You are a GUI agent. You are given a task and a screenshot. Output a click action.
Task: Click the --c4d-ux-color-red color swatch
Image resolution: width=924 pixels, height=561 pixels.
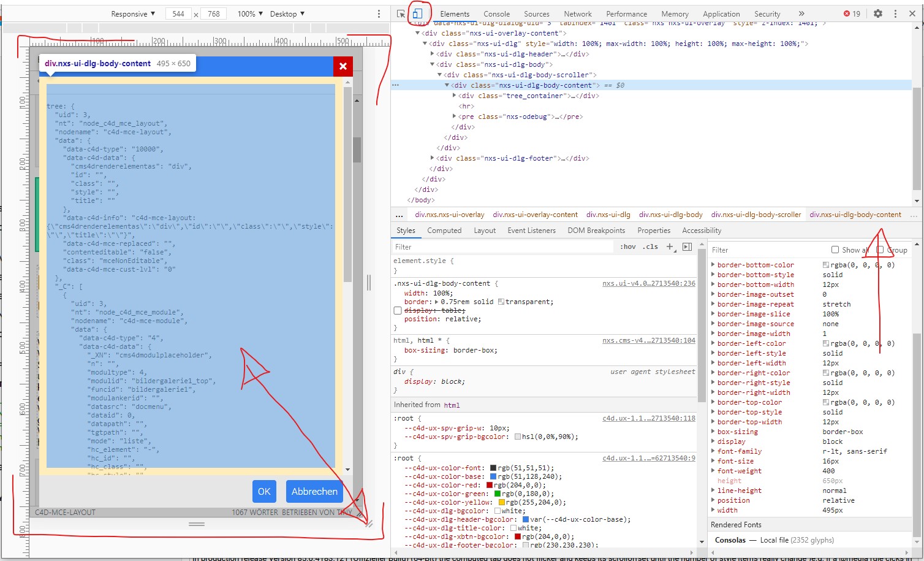point(490,485)
